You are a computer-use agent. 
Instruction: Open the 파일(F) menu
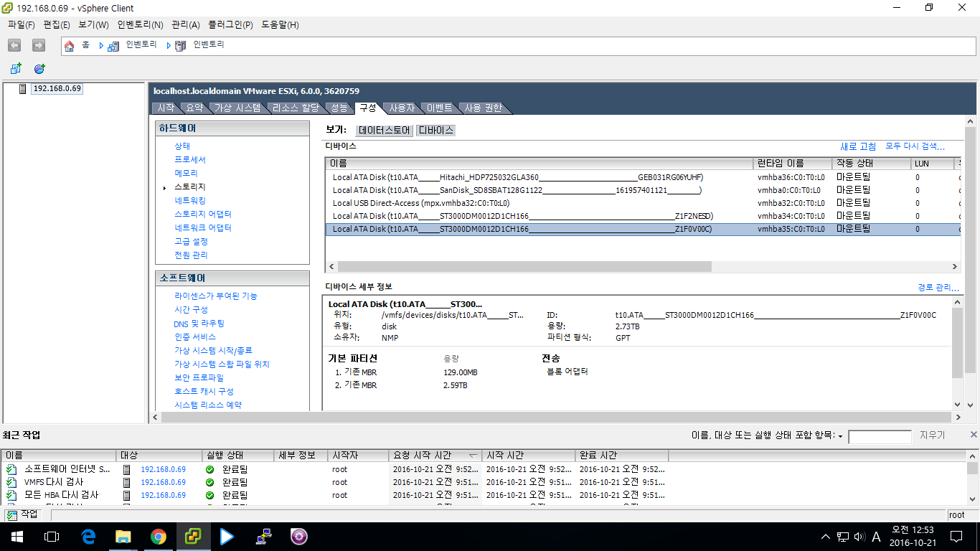pos(22,24)
